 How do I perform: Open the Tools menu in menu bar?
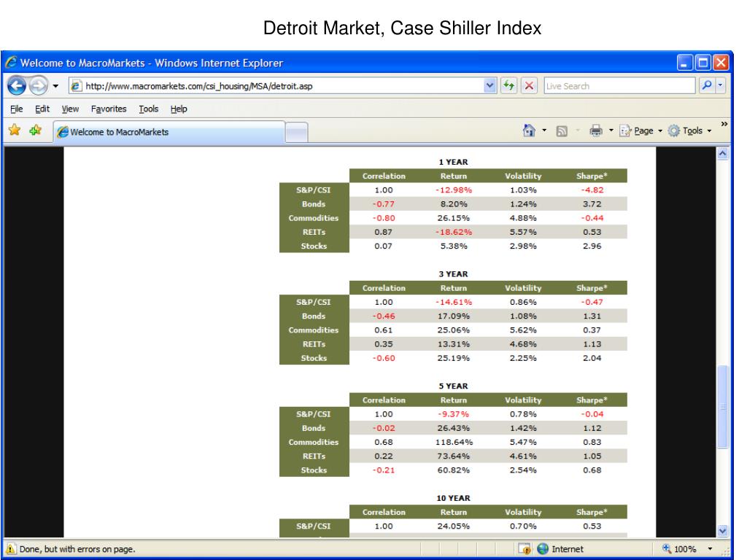(148, 109)
